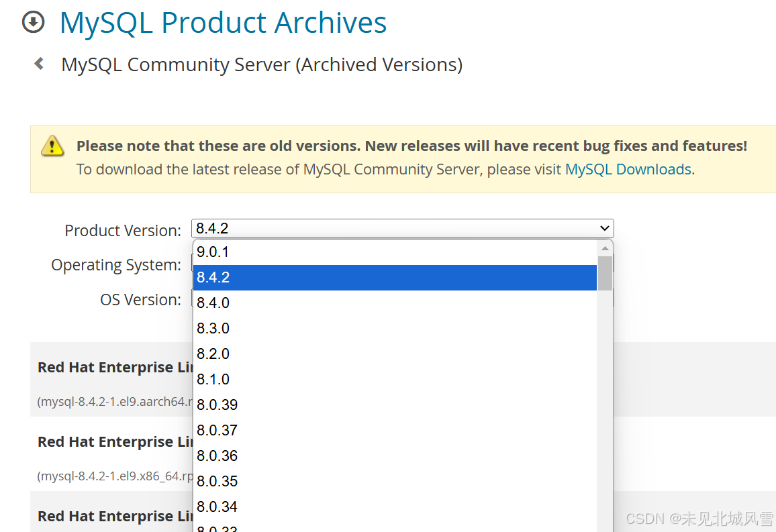Click MySQL Community Server (Archived Versions) heading

[x=262, y=65]
